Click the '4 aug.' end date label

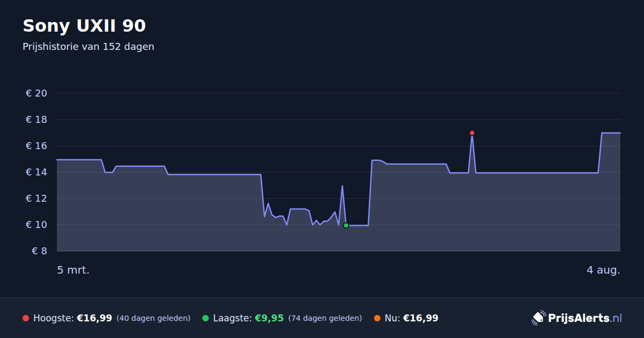pos(603,270)
